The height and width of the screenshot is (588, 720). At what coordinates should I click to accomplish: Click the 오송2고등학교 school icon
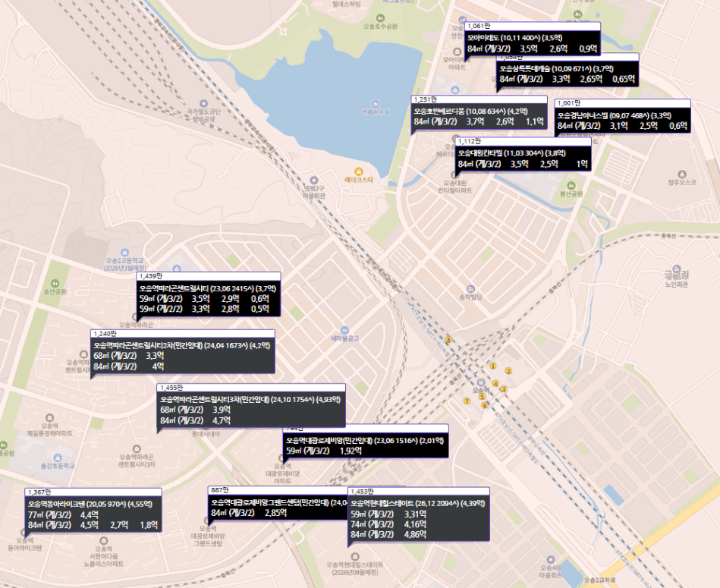(x=124, y=253)
